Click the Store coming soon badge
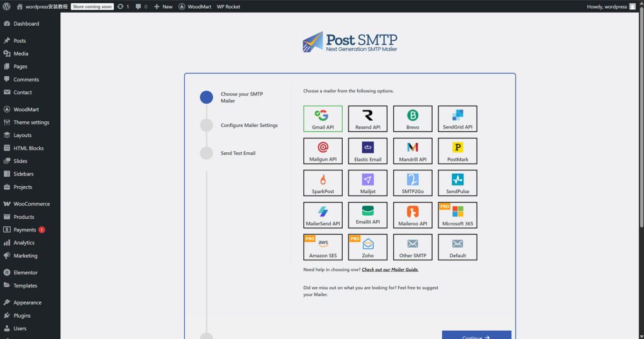 pyautogui.click(x=92, y=6)
